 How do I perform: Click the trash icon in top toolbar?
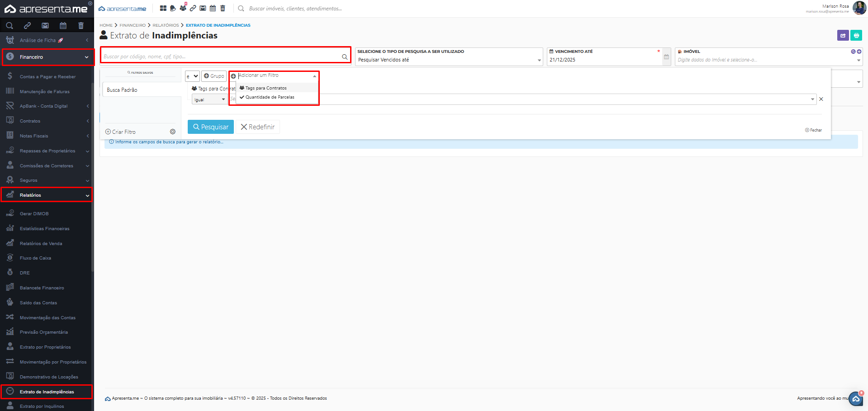[223, 8]
